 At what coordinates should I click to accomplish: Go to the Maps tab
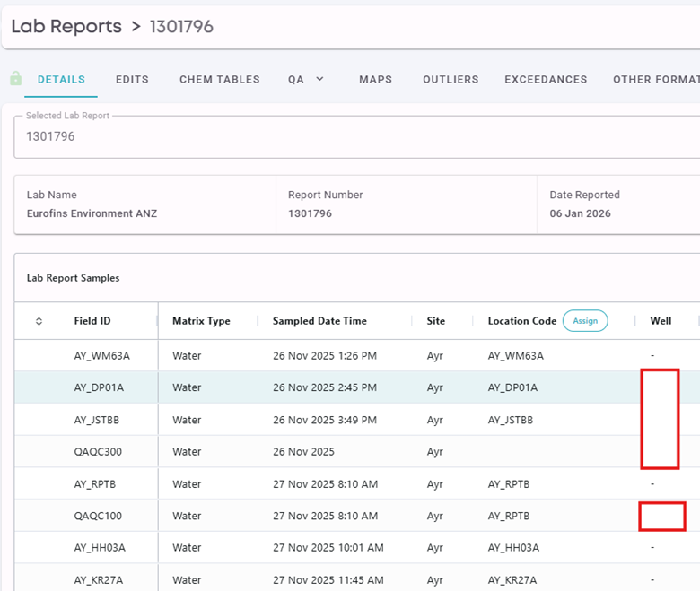[375, 80]
